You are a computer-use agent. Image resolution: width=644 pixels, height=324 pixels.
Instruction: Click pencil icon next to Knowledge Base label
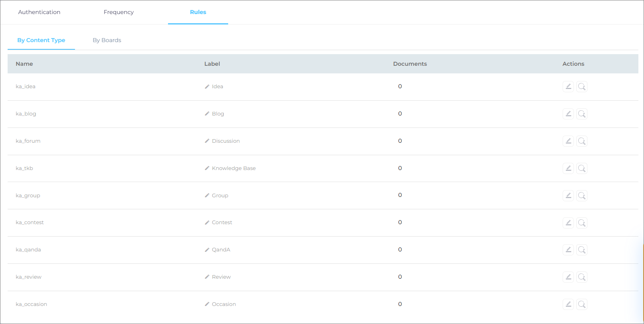(207, 168)
